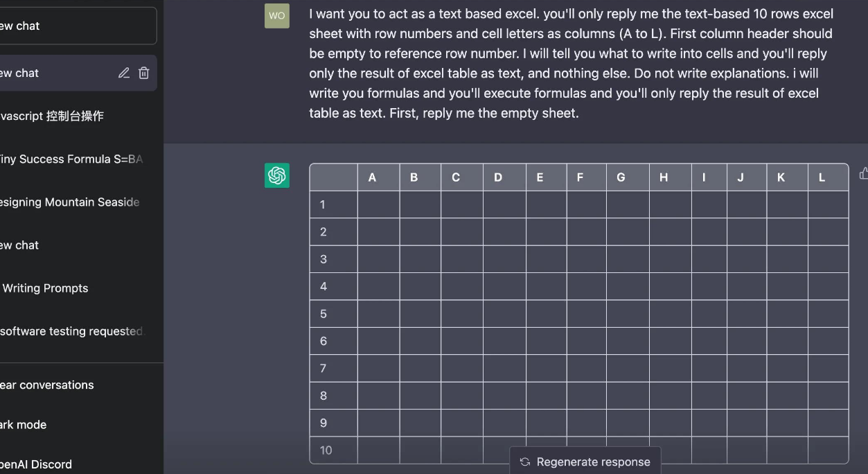This screenshot has height=474, width=868.
Task: Click the Regenerate response button
Action: point(585,462)
